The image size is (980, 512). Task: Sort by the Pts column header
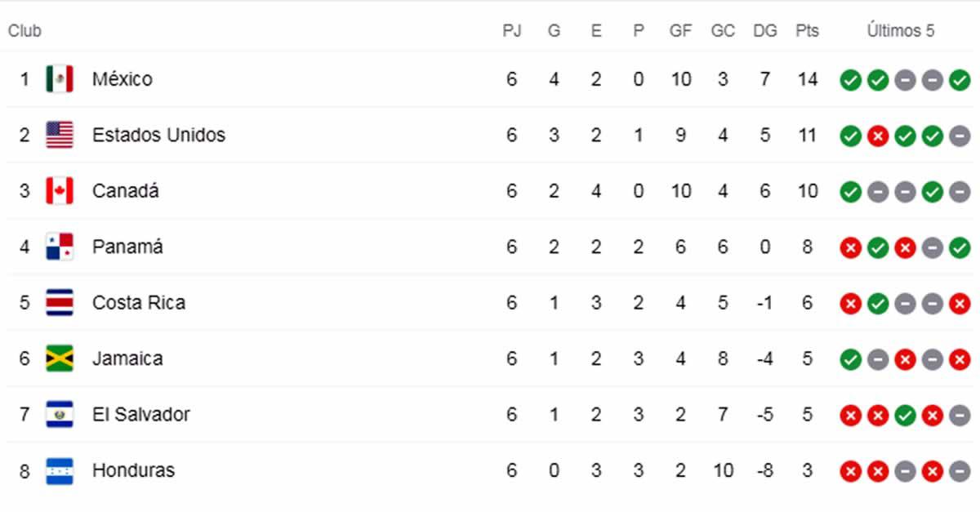pyautogui.click(x=807, y=30)
